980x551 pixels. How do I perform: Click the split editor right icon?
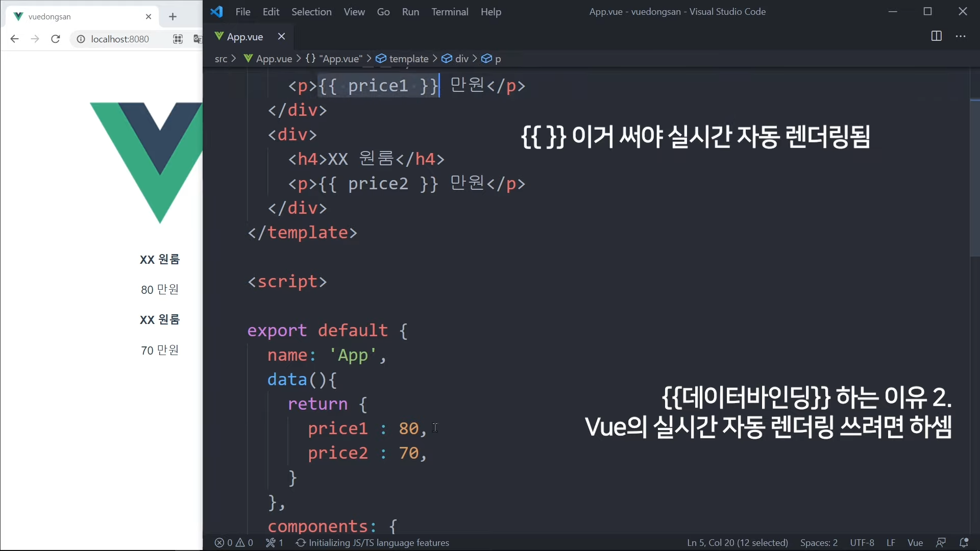click(936, 36)
